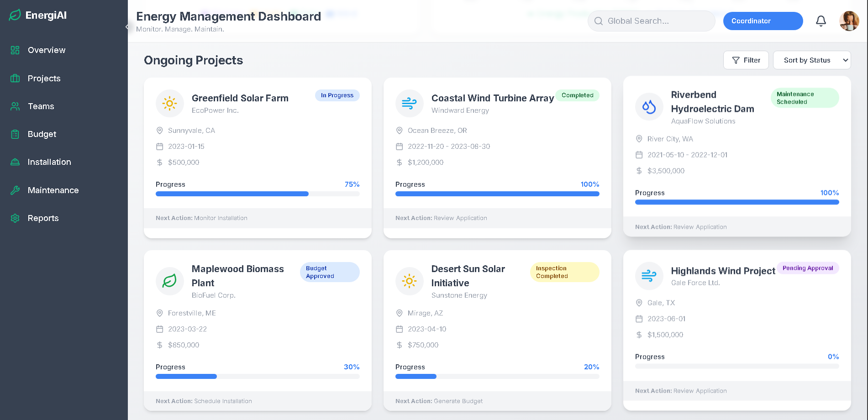The image size is (868, 420).
Task: Open the Overview page in sidebar
Action: pyautogui.click(x=46, y=50)
